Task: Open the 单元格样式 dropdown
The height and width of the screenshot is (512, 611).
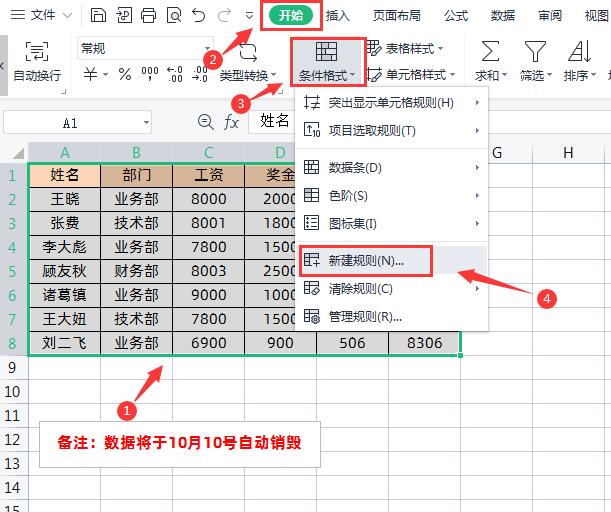Action: coord(411,74)
